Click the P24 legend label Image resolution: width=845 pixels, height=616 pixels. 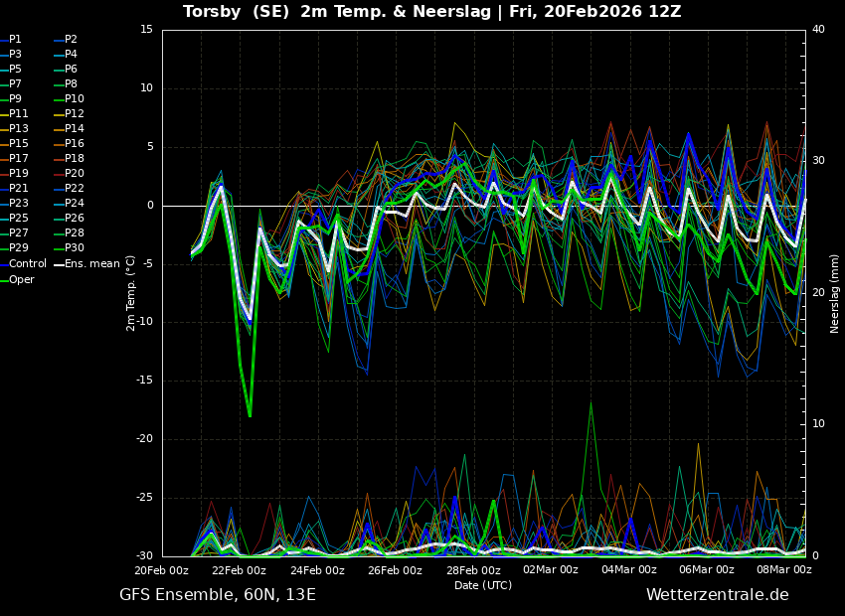pos(74,204)
